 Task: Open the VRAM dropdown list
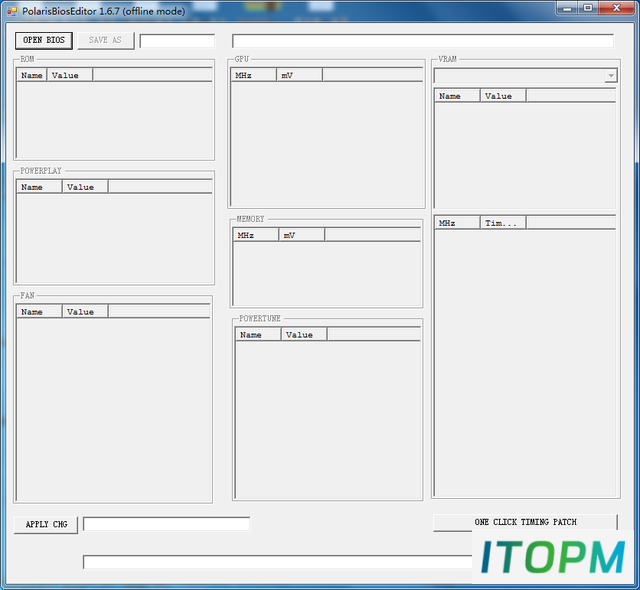click(x=611, y=75)
